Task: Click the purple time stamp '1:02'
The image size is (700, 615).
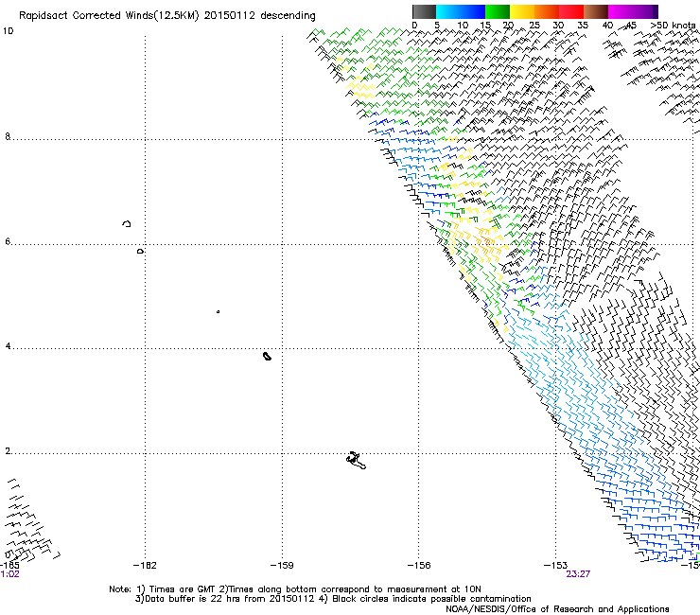Action: pyautogui.click(x=9, y=574)
